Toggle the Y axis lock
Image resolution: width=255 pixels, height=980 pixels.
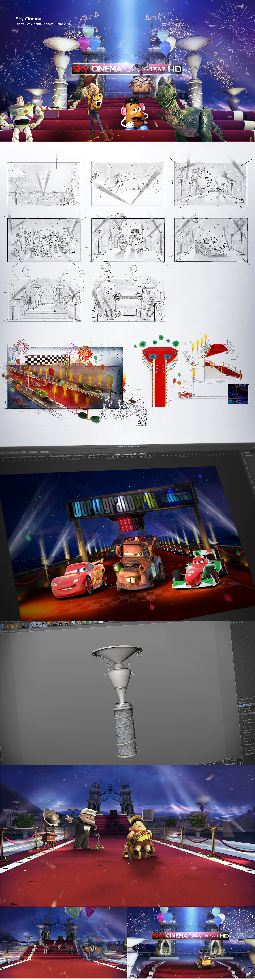(37, 625)
